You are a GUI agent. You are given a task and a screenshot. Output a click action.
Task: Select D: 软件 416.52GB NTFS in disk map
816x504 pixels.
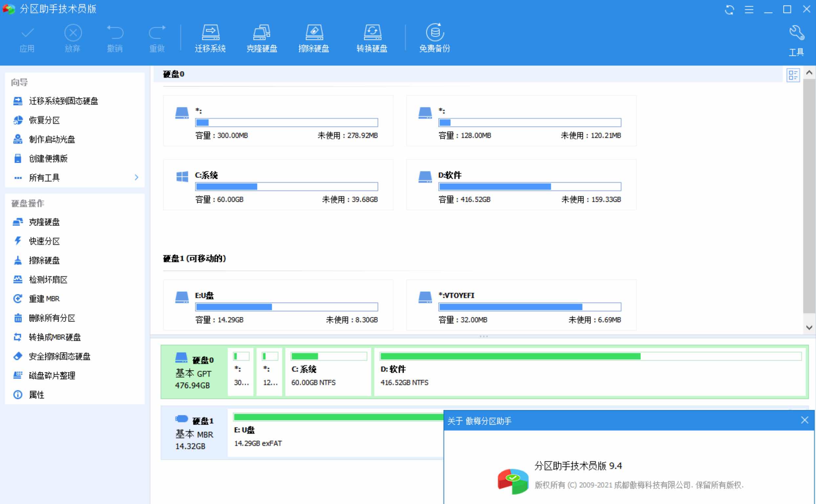[590, 372]
